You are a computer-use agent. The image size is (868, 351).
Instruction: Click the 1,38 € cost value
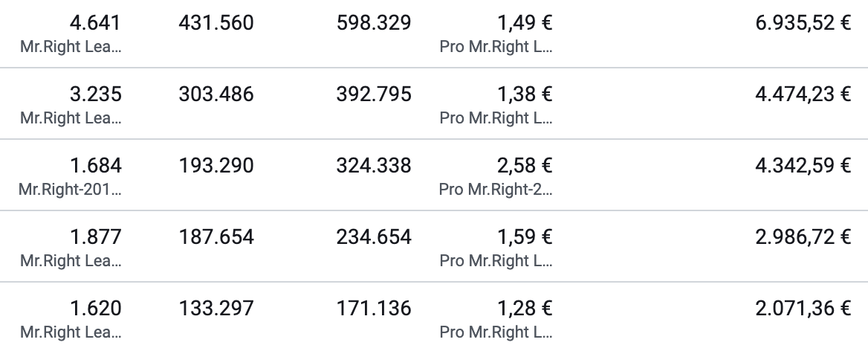point(525,94)
